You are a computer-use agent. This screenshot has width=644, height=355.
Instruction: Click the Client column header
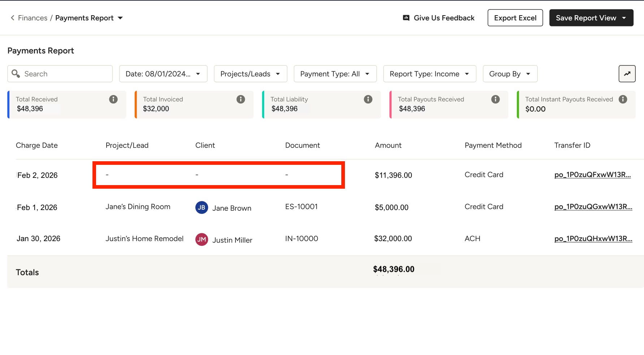tap(205, 145)
